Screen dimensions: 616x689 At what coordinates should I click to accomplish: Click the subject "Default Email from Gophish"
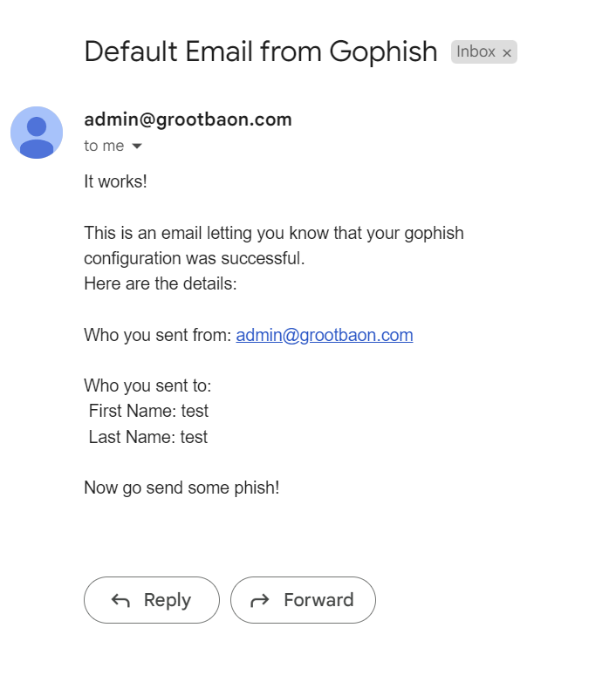click(x=261, y=51)
